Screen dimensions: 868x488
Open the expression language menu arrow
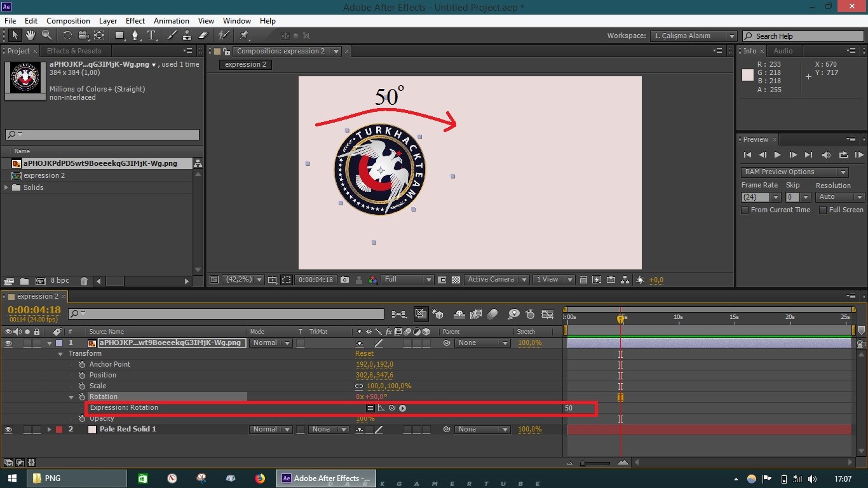point(402,408)
